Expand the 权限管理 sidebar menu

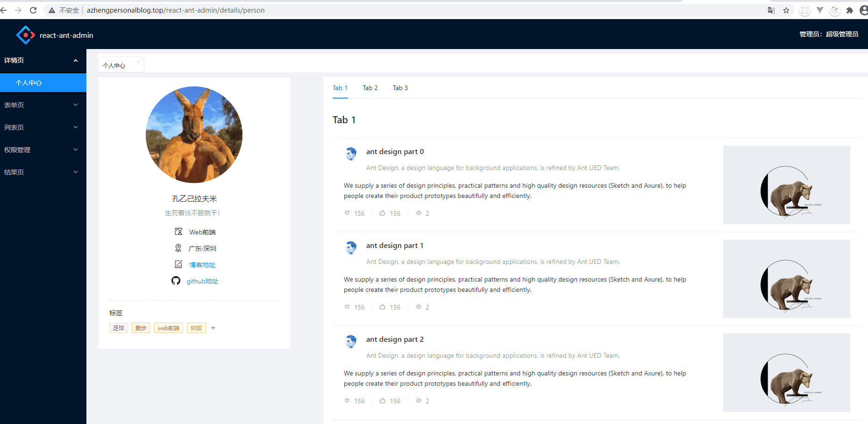pos(43,150)
